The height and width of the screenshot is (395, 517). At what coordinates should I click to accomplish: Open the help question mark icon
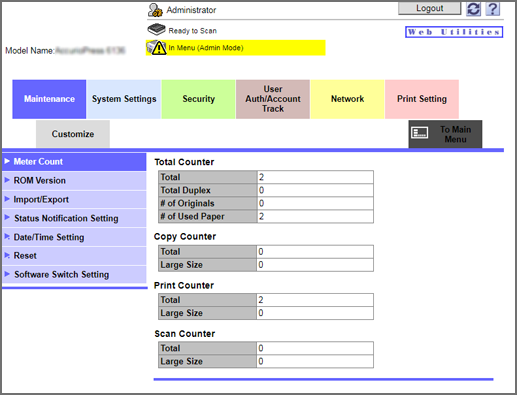(493, 9)
